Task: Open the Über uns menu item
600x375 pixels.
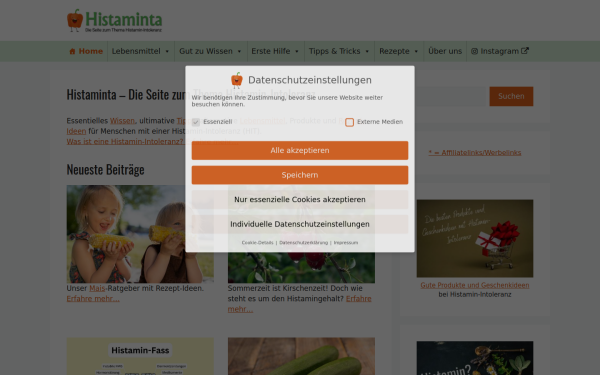Action: 445,51
